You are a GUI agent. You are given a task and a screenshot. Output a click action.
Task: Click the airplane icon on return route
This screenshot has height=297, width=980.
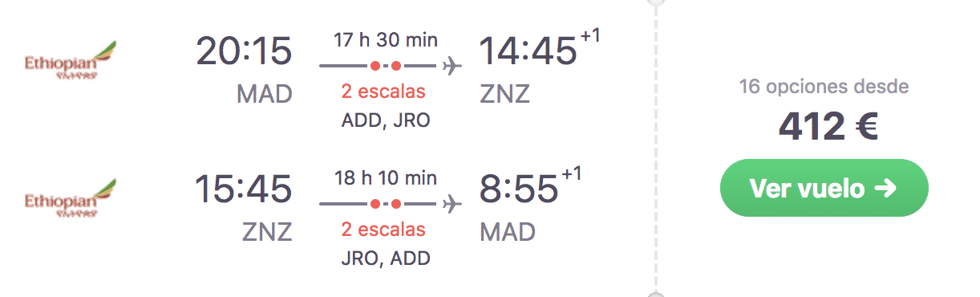(x=453, y=204)
